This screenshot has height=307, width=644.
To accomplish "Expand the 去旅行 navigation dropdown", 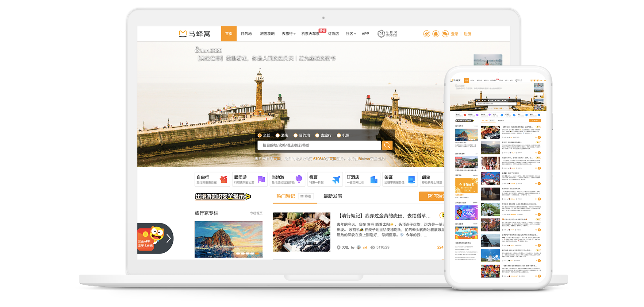I will pos(288,34).
